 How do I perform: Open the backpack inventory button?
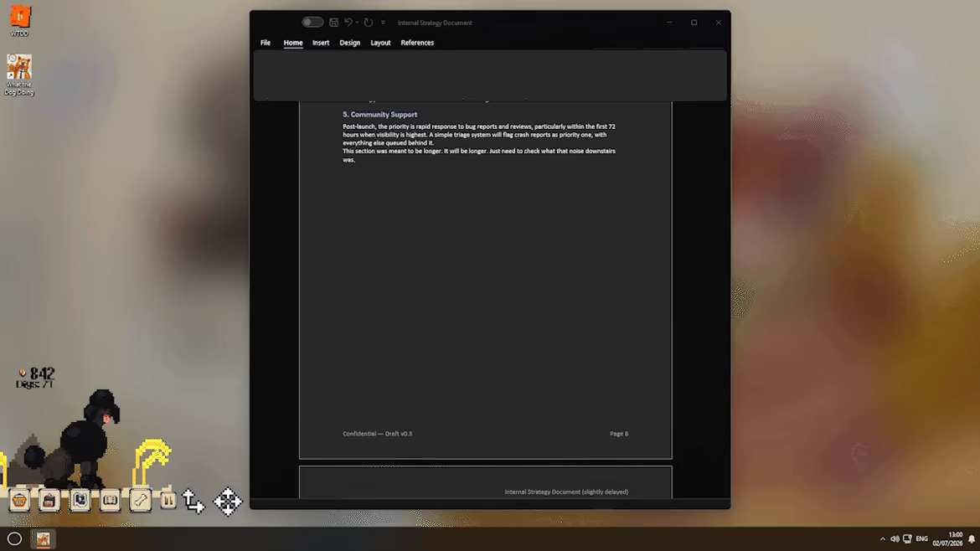(49, 501)
